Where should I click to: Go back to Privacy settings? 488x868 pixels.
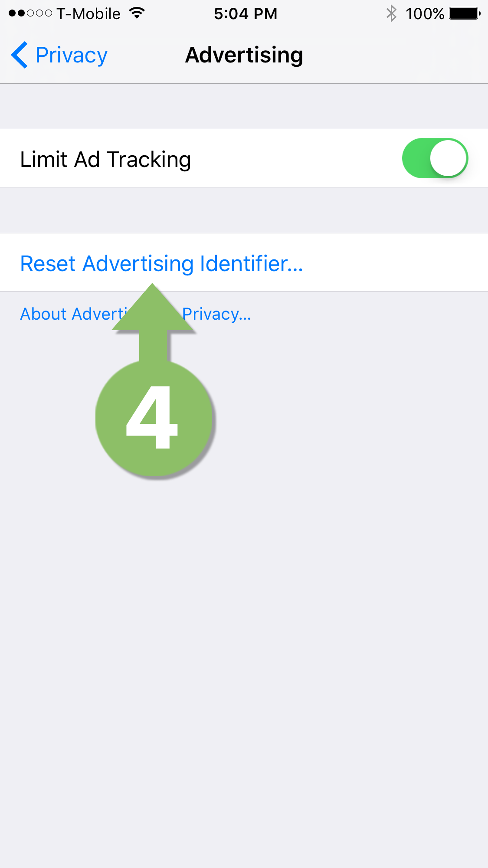tap(59, 55)
